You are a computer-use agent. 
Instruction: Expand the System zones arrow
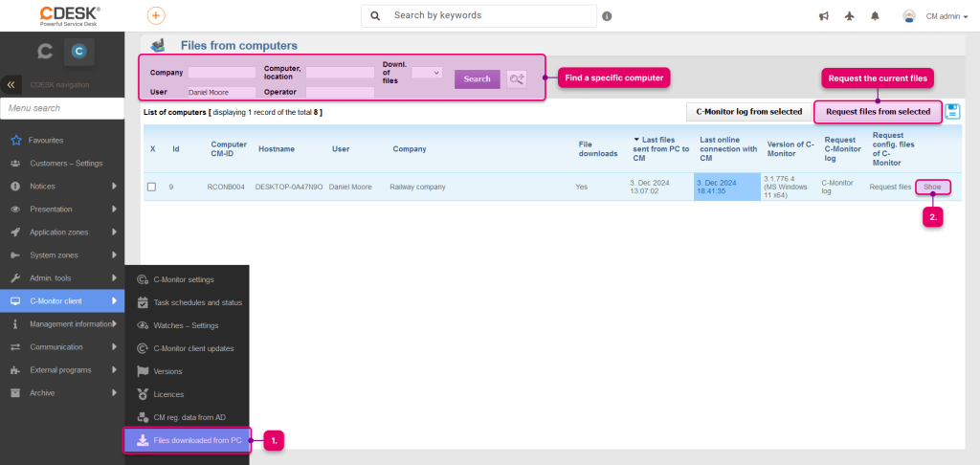click(115, 255)
